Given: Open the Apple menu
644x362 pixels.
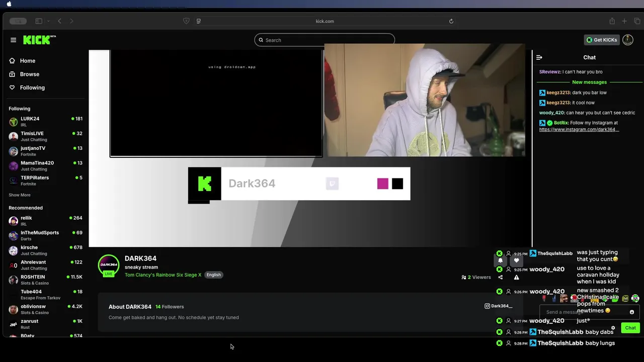Looking at the screenshot, I should tap(9, 4).
